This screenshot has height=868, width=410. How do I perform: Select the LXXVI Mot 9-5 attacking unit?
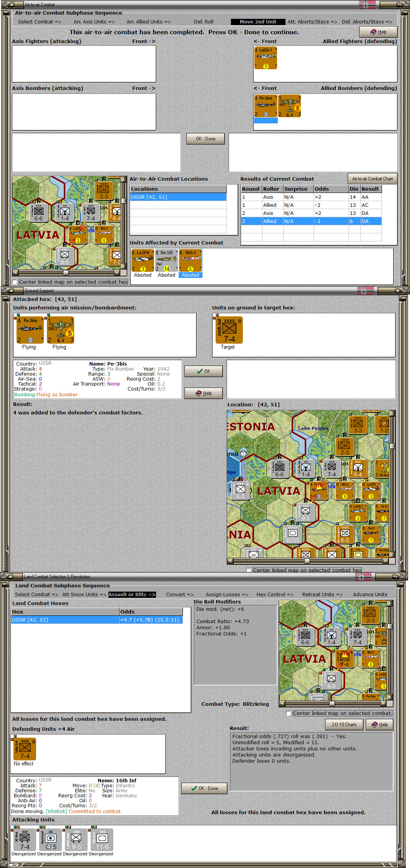click(x=76, y=840)
